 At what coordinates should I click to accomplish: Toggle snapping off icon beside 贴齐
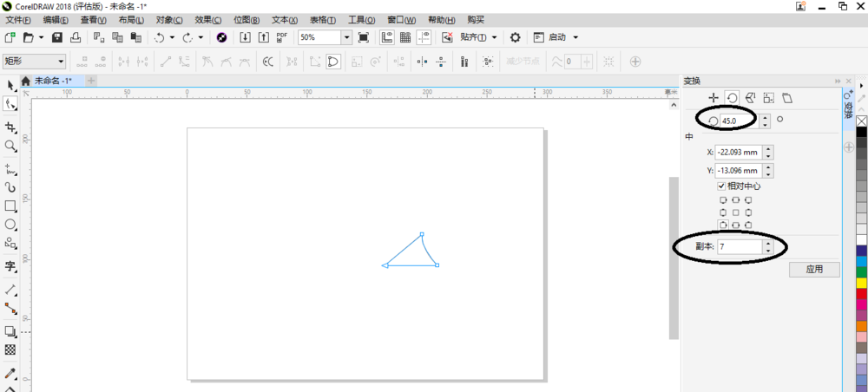point(447,37)
